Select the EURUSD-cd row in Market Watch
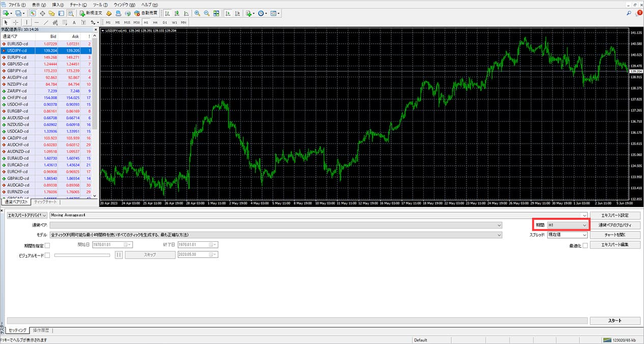Image resolution: width=644 pixels, height=344 pixels. 46,44
